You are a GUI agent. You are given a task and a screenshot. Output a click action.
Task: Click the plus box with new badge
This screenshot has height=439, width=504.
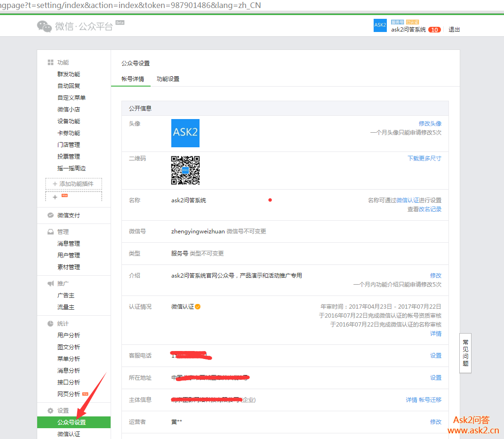click(x=73, y=196)
